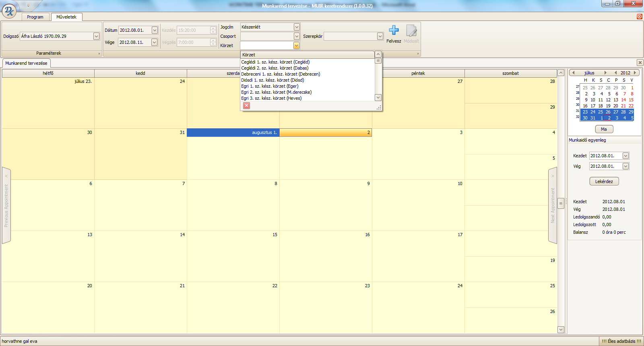The height and width of the screenshot is (346, 644).
Task: Select Ceglédi 1. sz. kész. körzet (Cegléd)
Action: [308, 62]
